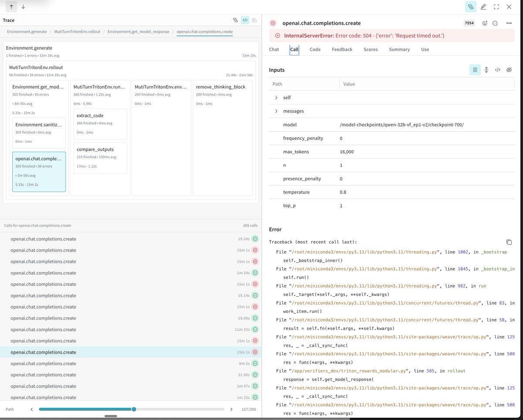
Task: Open the Scores tab
Action: click(371, 49)
